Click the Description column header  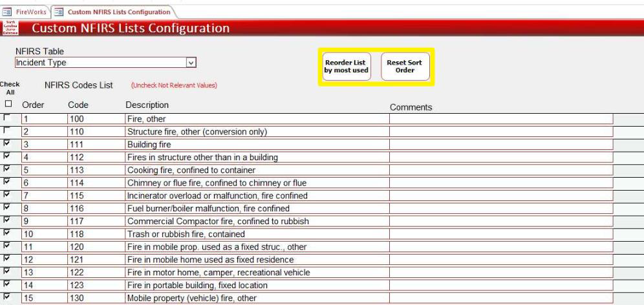[147, 105]
